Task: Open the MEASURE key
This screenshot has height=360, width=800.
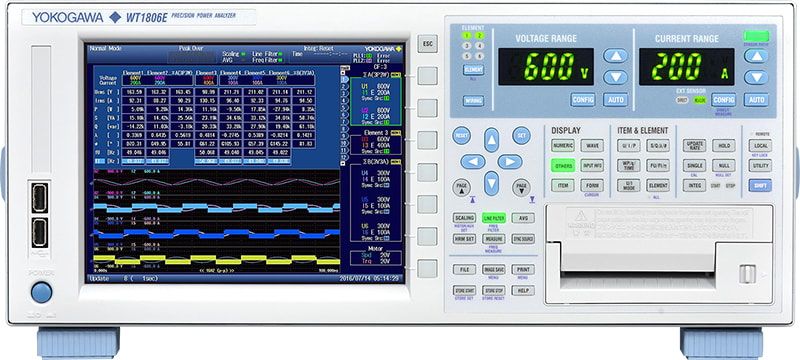Action: (x=494, y=239)
